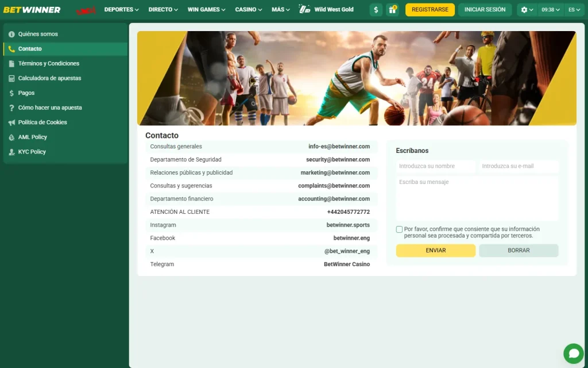Open Política de Cookies

[42, 122]
